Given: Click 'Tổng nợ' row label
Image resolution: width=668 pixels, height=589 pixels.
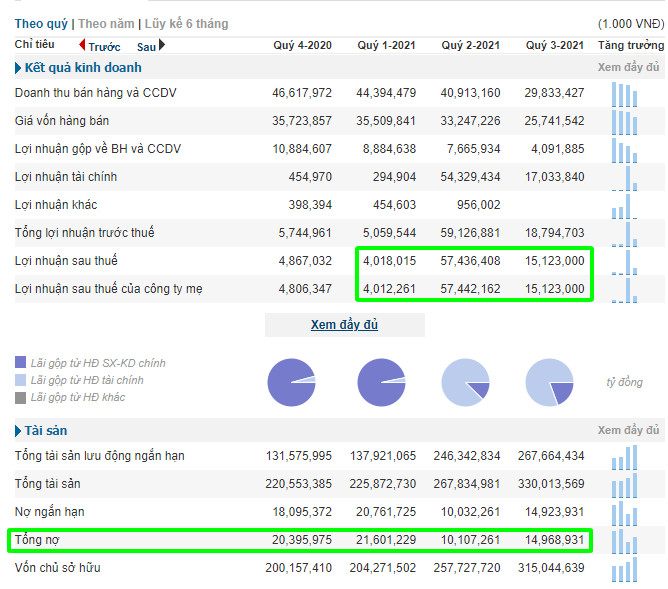Looking at the screenshot, I should [x=37, y=540].
